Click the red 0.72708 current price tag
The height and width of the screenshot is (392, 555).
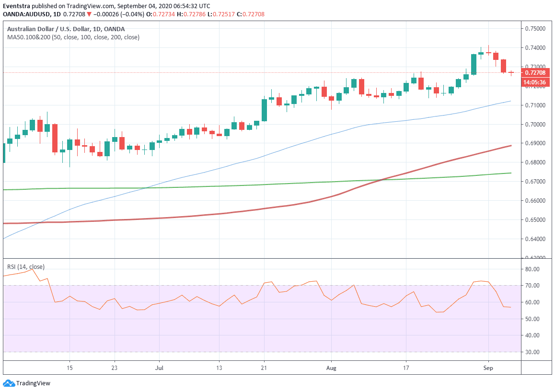pos(534,73)
